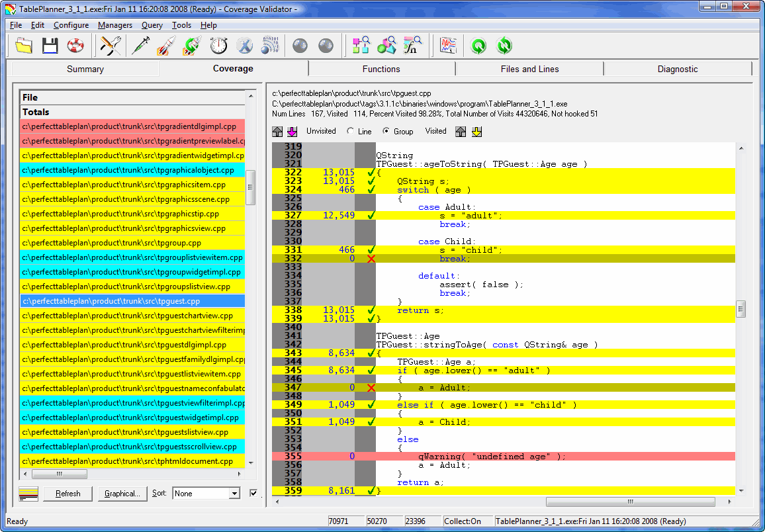Switch to the Functions tab

(x=381, y=69)
